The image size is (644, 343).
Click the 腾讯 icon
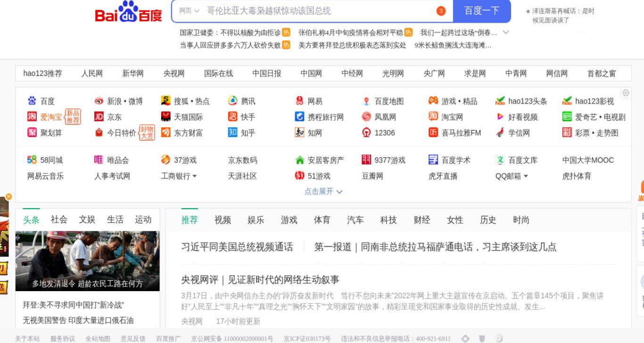232,101
